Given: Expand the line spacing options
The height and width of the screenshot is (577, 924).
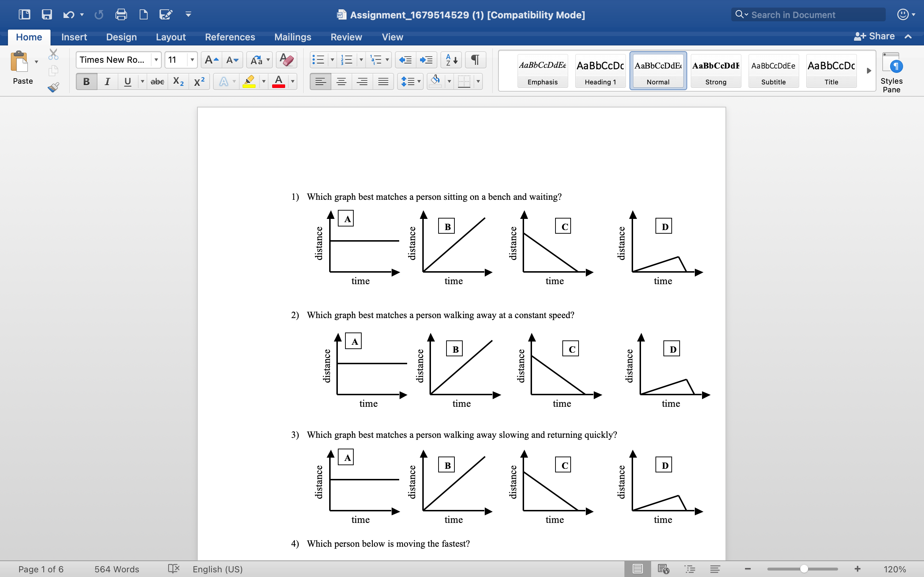Looking at the screenshot, I should 419,81.
